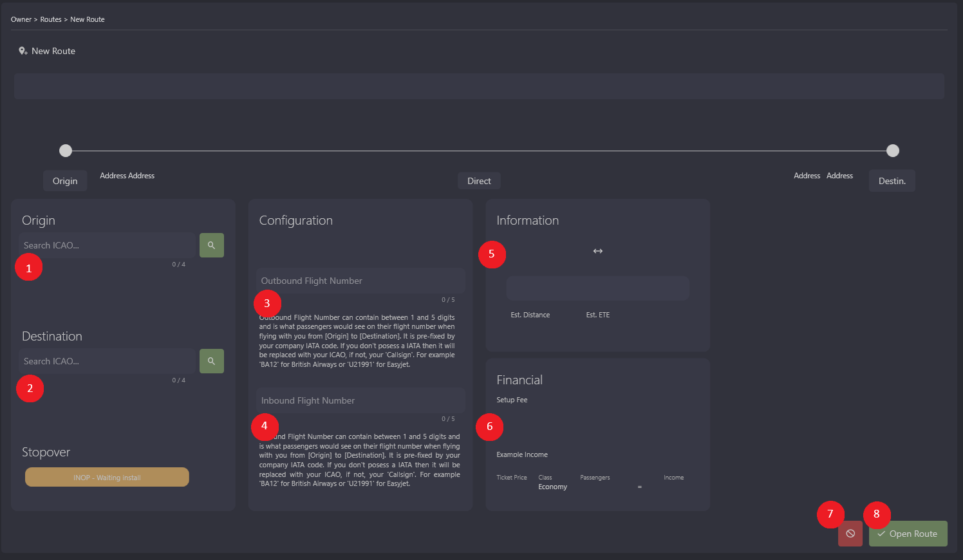The image size is (963, 560).
Task: Navigate to Routes via the breadcrumb
Action: (x=51, y=19)
